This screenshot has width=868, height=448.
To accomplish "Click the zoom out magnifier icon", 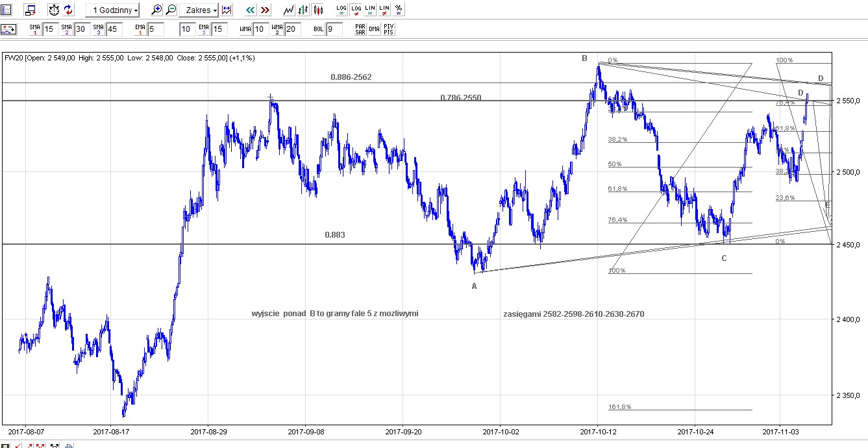I will pos(171,10).
